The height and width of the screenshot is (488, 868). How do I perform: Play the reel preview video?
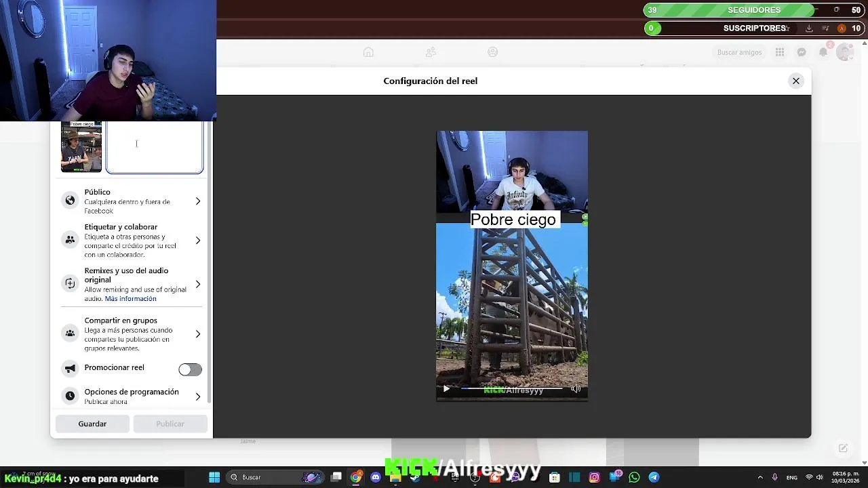pos(446,389)
